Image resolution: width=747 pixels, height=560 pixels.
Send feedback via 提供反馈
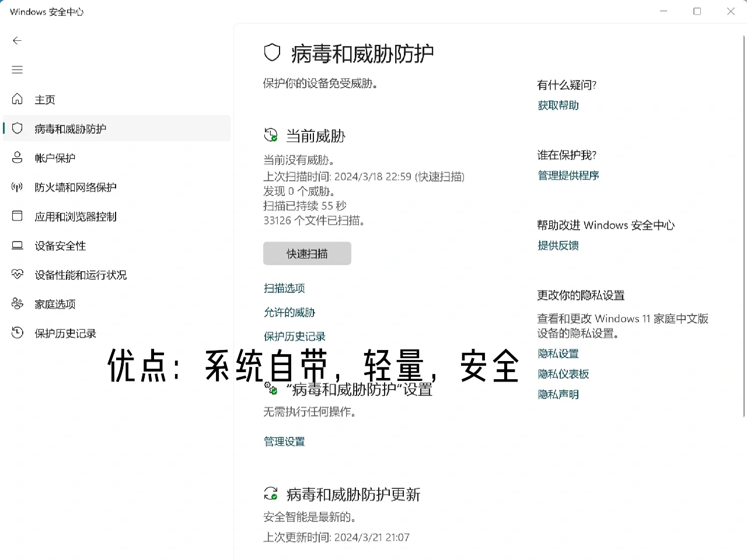tap(558, 245)
